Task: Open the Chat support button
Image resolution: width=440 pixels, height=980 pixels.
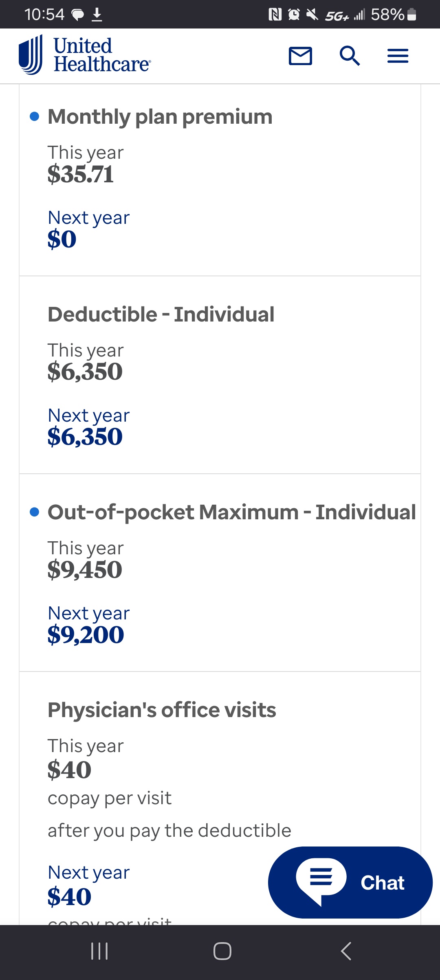Action: click(x=350, y=882)
